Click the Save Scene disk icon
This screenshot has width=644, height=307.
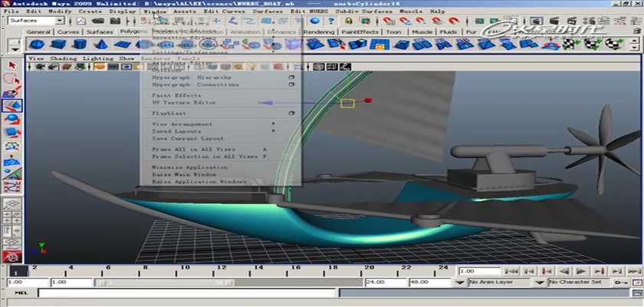click(116, 21)
